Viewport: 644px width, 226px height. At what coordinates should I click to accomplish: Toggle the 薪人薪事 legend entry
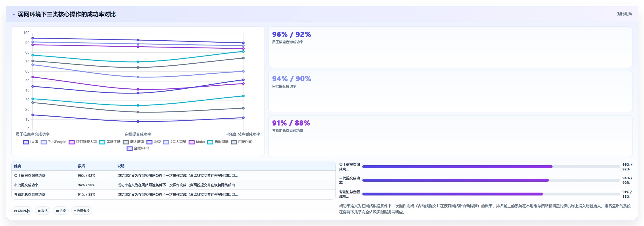click(x=133, y=142)
